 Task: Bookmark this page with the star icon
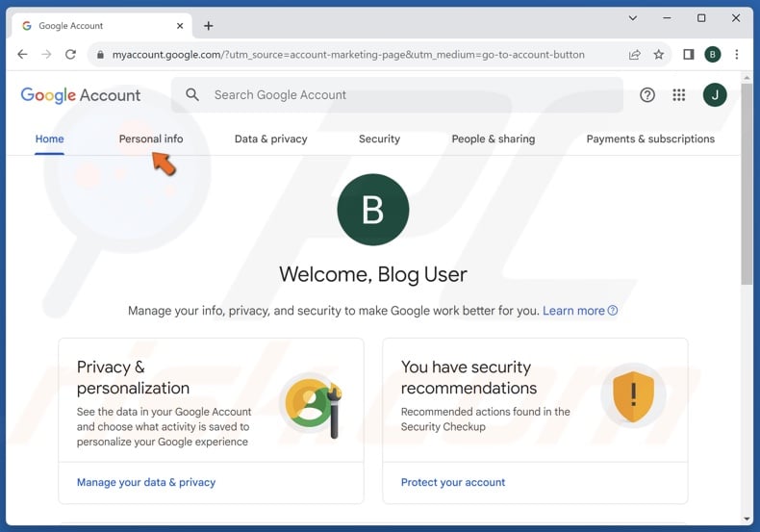tap(658, 54)
